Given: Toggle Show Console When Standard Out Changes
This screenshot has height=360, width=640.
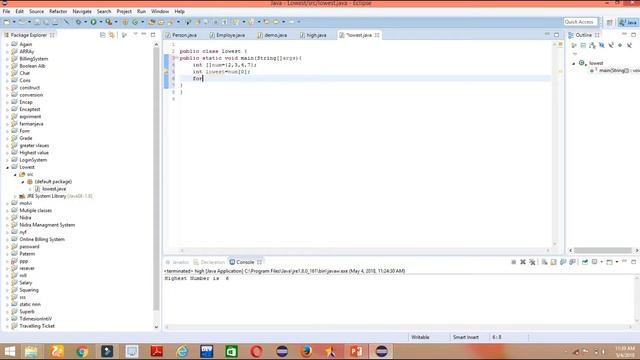Looking at the screenshot, I should [563, 262].
